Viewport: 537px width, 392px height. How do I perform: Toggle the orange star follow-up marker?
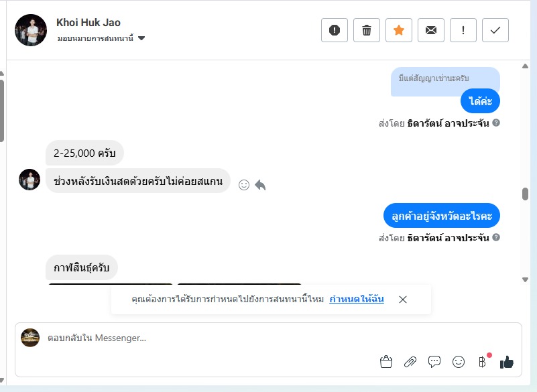(x=399, y=30)
